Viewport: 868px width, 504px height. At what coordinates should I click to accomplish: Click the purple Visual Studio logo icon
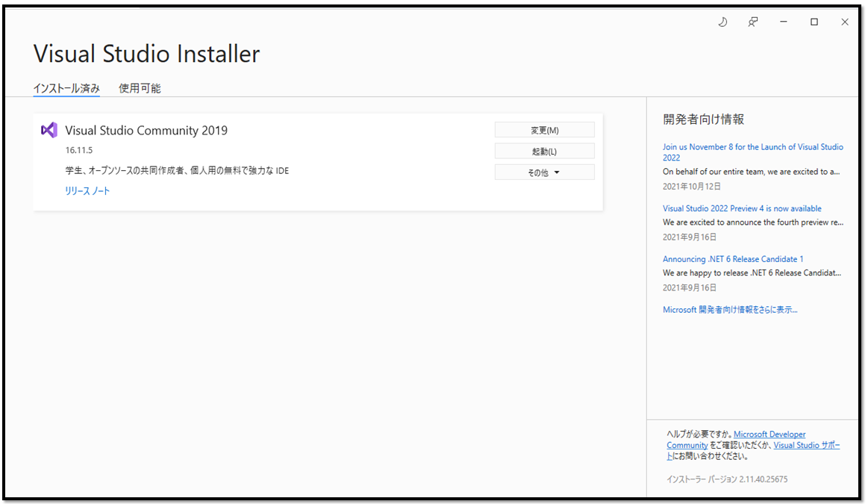(49, 130)
